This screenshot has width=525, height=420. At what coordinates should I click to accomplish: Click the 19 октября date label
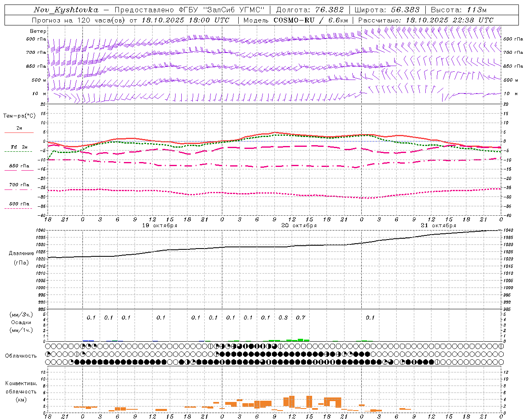pos(160,226)
